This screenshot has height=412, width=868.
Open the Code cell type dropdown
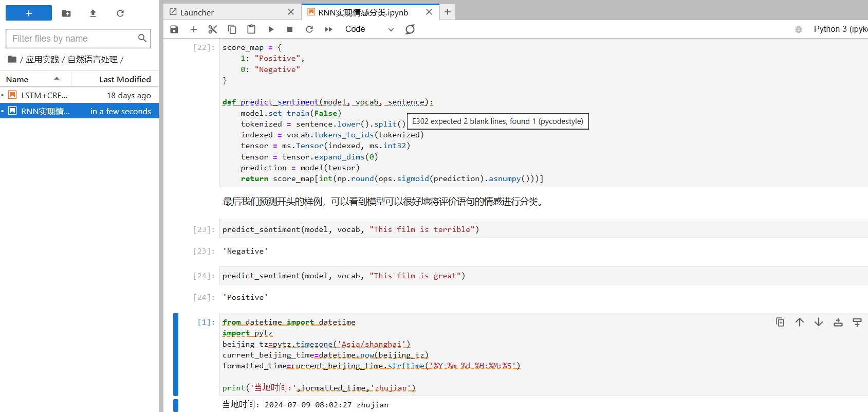(369, 29)
